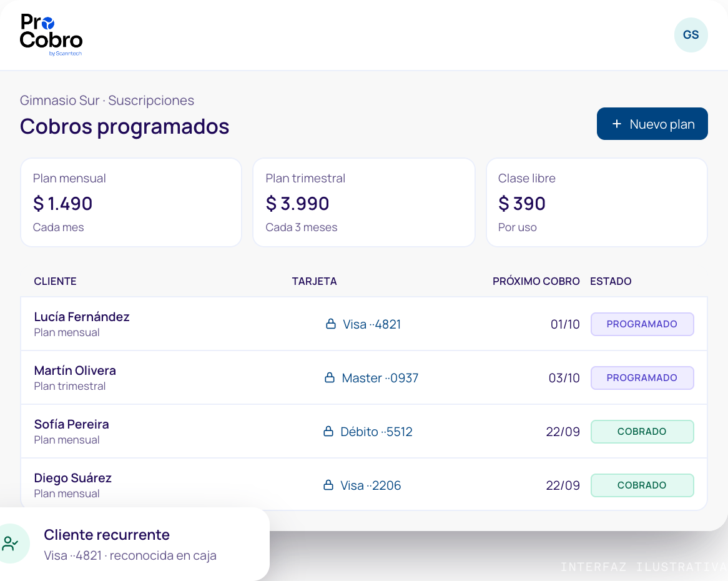Click the Master ··0937 card text

pyautogui.click(x=380, y=378)
